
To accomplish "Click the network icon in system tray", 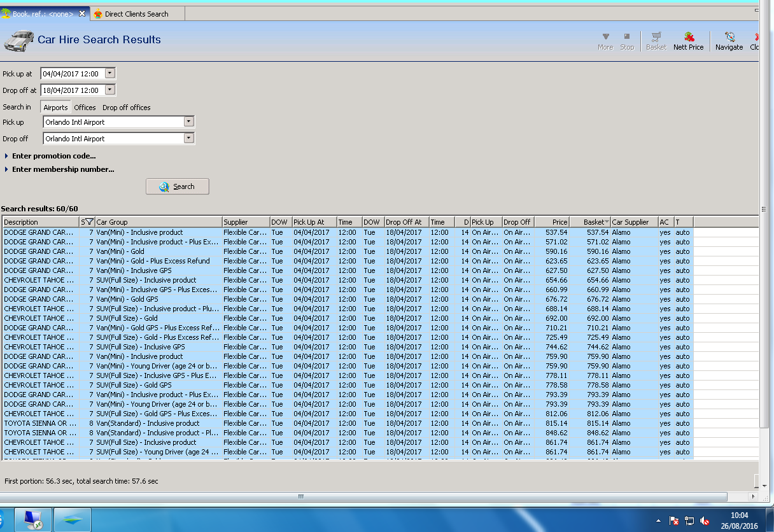I will coord(689,521).
